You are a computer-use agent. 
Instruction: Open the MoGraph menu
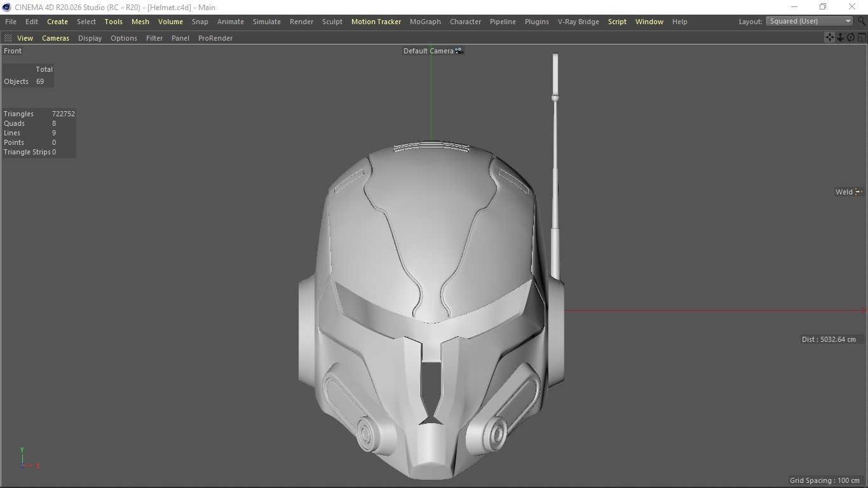click(x=425, y=22)
